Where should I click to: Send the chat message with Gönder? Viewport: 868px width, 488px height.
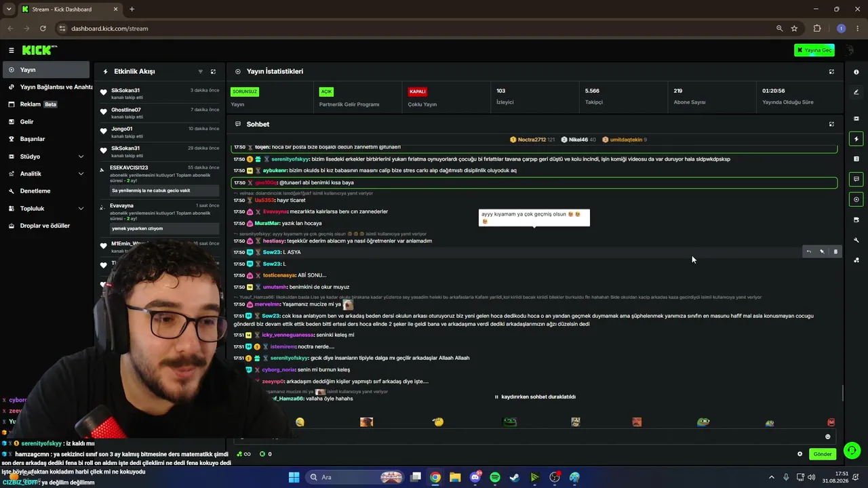pos(823,454)
